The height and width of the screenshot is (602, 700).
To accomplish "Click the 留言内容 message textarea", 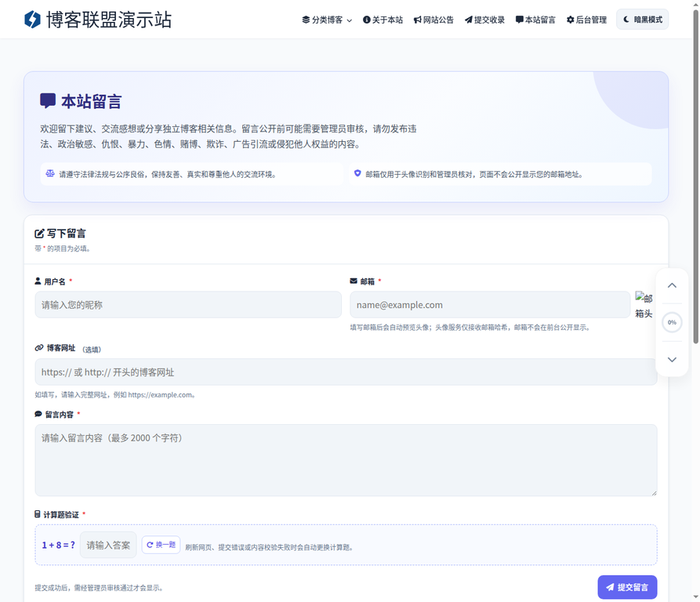I will click(346, 460).
